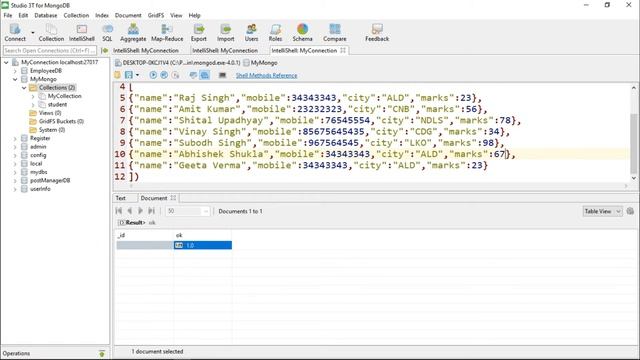The image size is (640, 360).
Task: Select the Views (0) folder
Action: point(50,113)
